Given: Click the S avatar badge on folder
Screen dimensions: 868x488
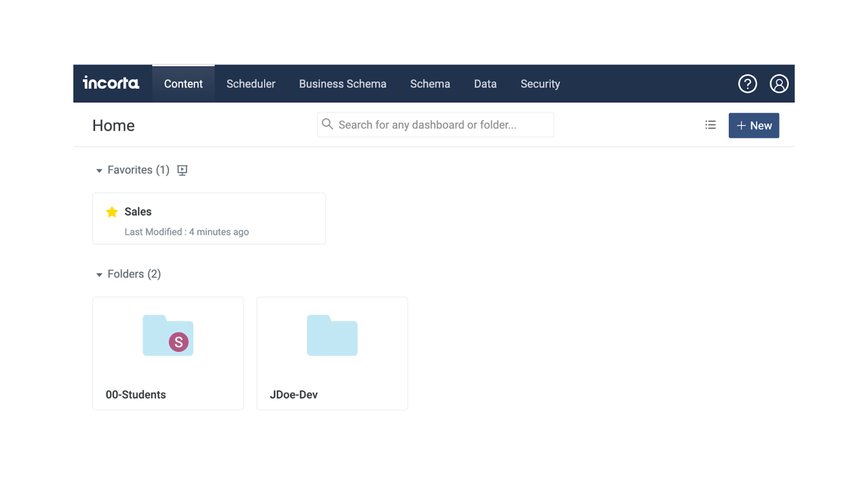Looking at the screenshot, I should [x=179, y=342].
